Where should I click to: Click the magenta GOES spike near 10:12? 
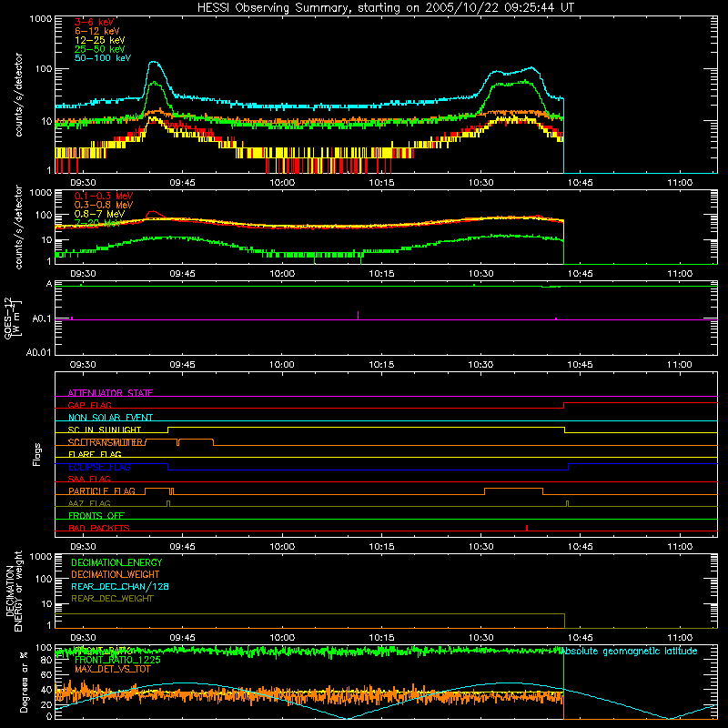point(358,315)
